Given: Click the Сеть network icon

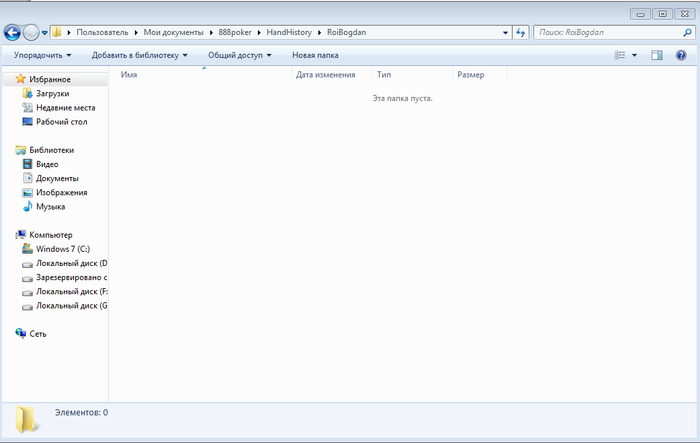Looking at the screenshot, I should (21, 333).
